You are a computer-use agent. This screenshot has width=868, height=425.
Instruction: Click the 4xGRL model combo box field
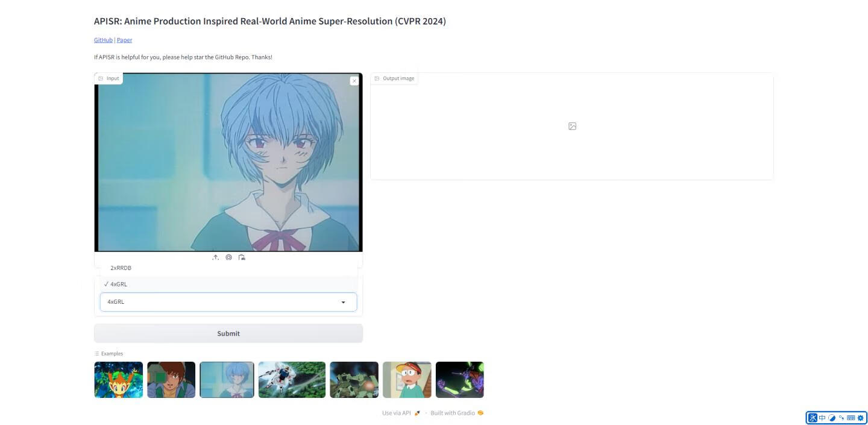228,302
